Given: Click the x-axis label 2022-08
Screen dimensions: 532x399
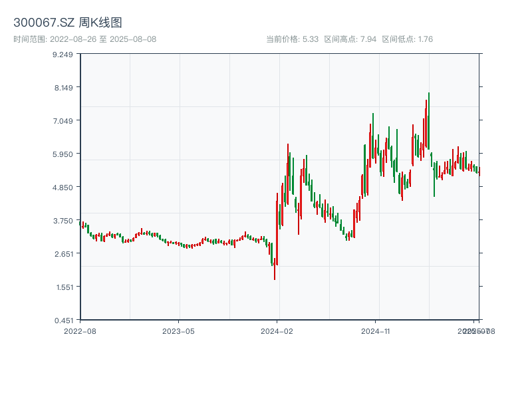Looking at the screenshot, I should coord(80,331).
